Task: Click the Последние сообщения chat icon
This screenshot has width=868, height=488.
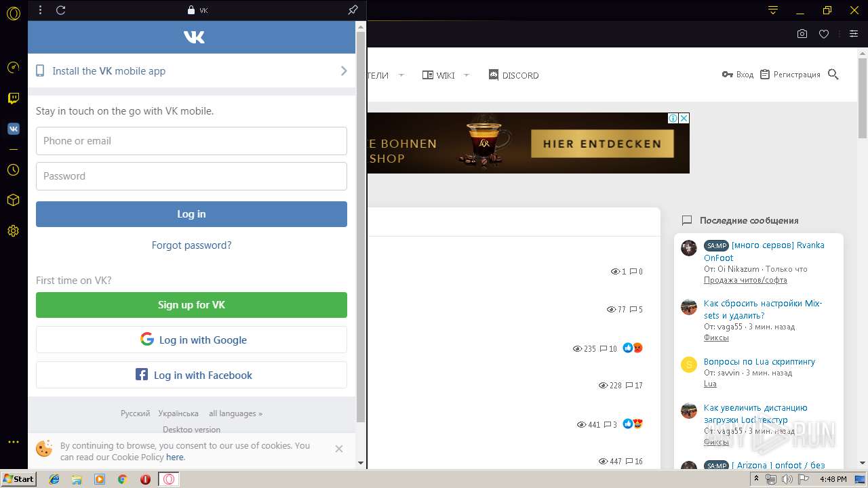Action: [687, 220]
